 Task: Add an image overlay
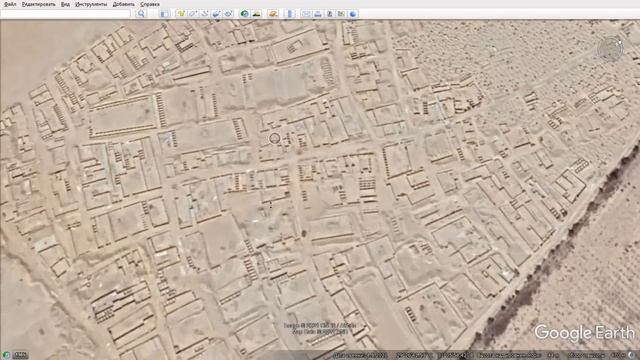(217, 14)
